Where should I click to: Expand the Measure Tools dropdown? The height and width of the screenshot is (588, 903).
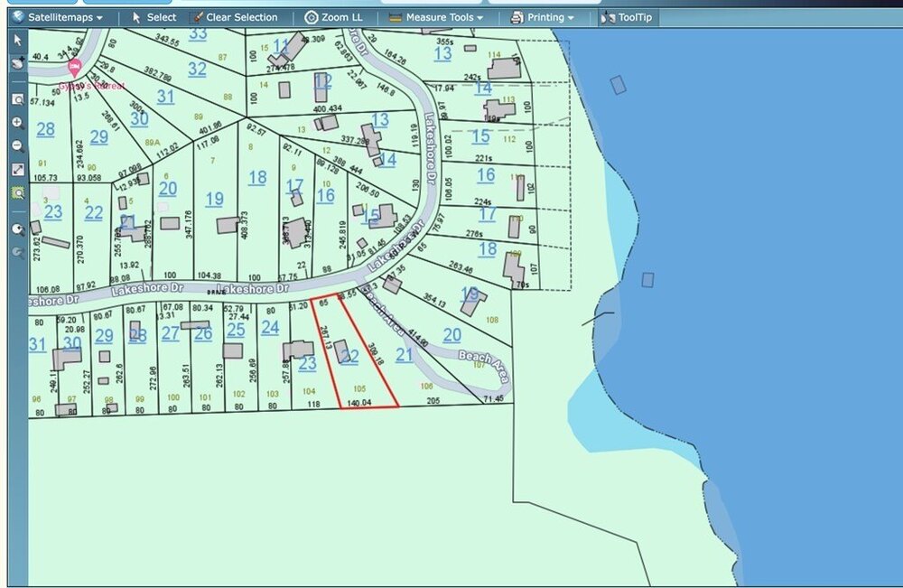(435, 17)
